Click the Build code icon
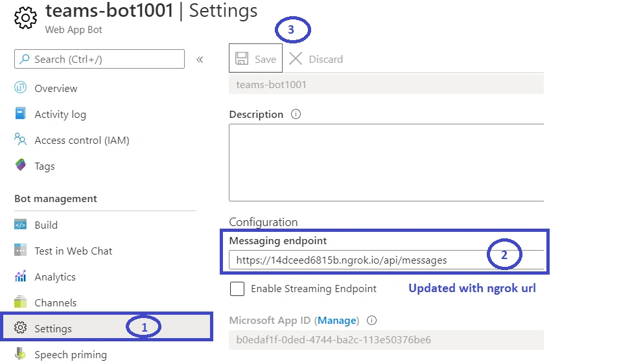 [21, 225]
